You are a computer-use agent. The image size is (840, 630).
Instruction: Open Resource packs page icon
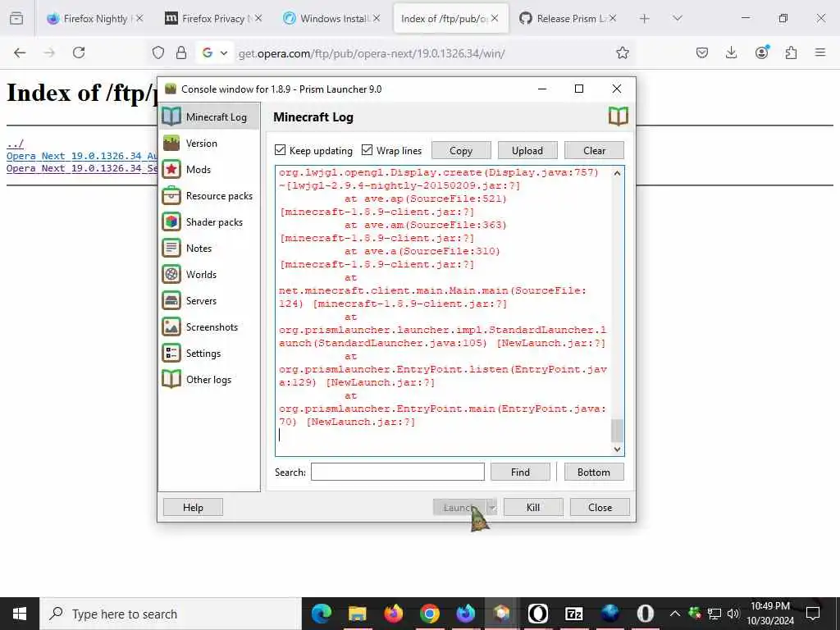(171, 195)
